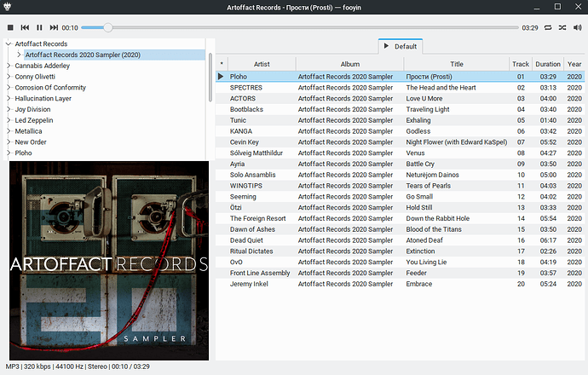Expand Artoffact Records 2020 Sampler album

tap(20, 55)
